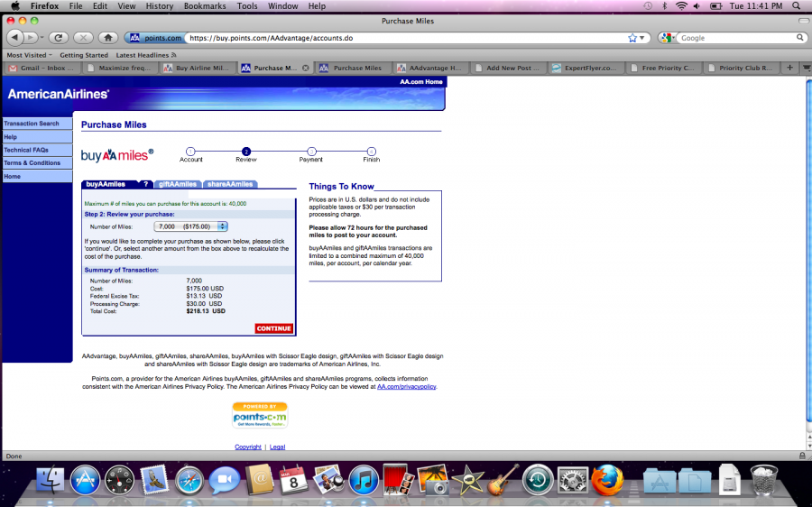Open the bookmark star dropdown arrow
The width and height of the screenshot is (812, 507).
[x=642, y=38]
